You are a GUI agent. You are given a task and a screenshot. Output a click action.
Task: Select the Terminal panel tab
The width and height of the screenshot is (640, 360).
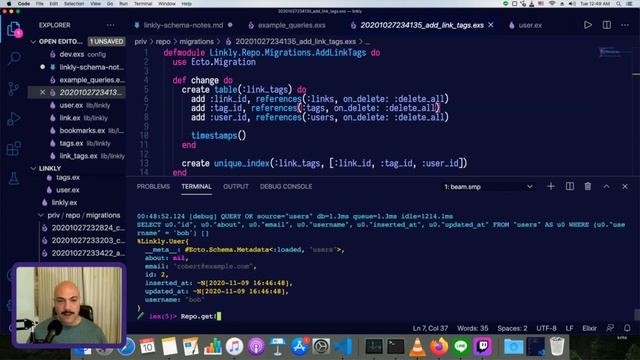click(196, 187)
